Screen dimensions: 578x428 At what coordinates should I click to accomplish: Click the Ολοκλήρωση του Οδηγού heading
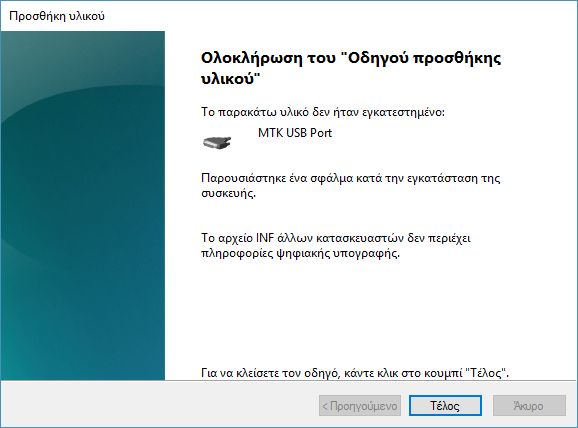(x=351, y=68)
